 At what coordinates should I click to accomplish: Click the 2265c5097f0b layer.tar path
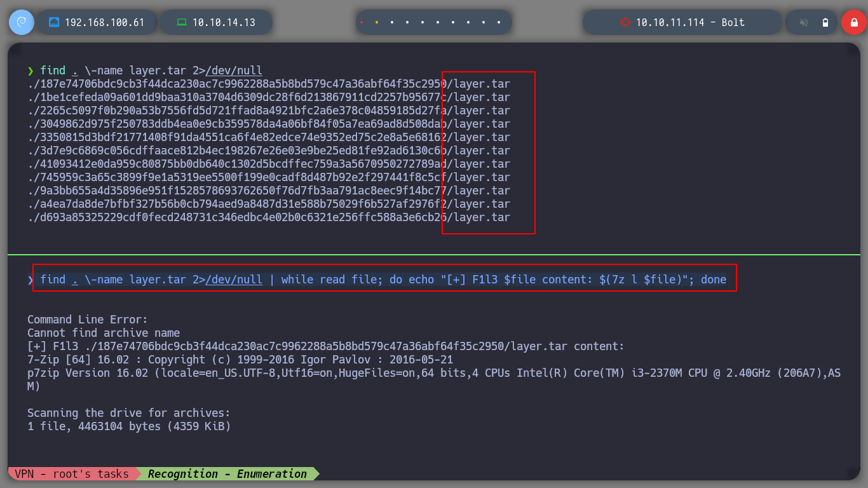pyautogui.click(x=269, y=111)
